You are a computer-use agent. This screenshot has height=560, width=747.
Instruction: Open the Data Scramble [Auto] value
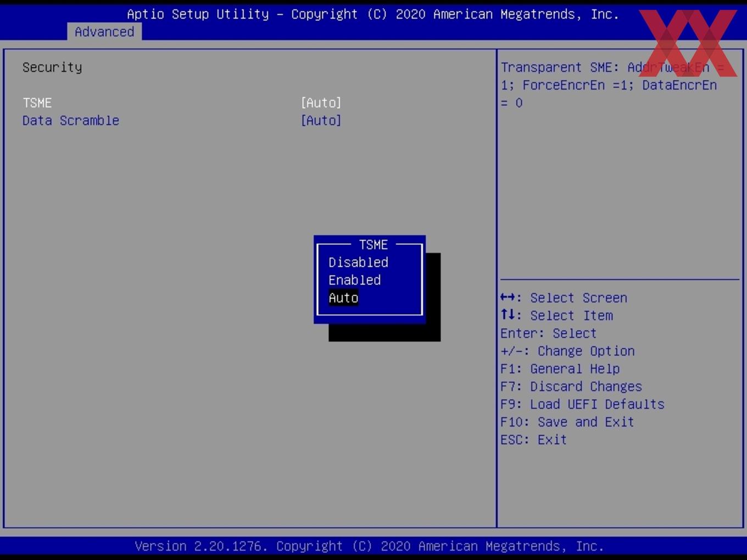[321, 120]
